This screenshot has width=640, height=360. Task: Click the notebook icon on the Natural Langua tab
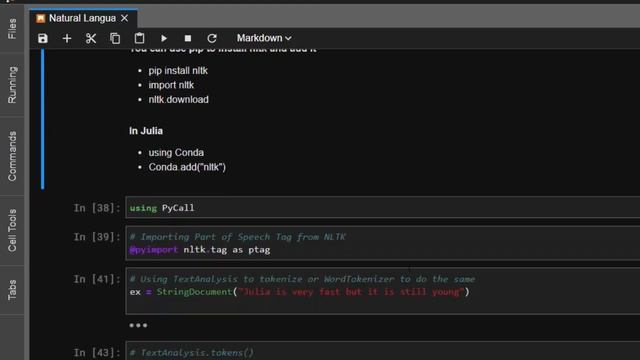(x=40, y=18)
